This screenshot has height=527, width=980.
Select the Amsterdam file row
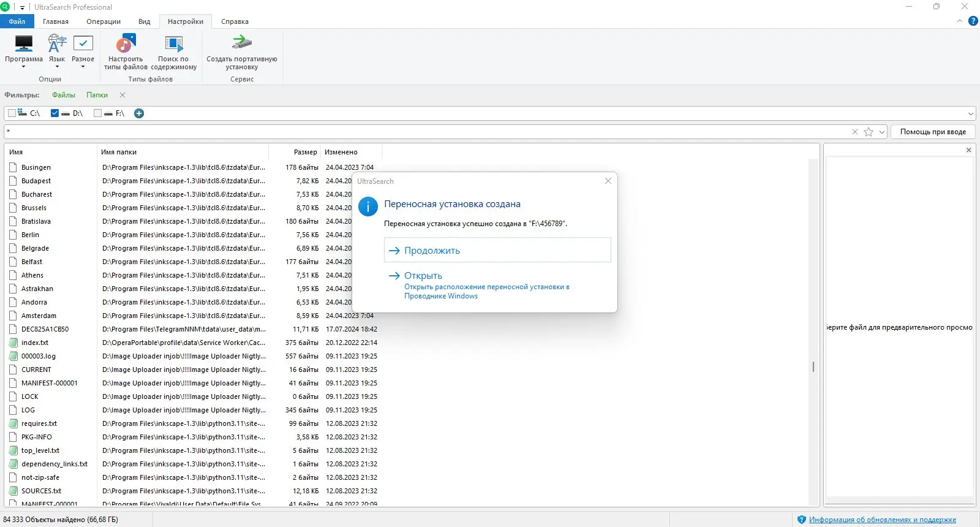click(x=193, y=316)
